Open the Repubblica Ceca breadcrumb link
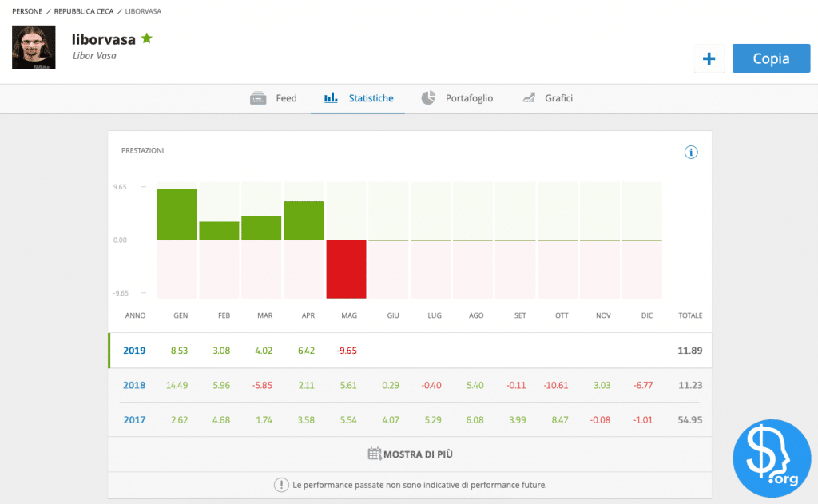Screen dimensions: 818x504 (x=83, y=11)
